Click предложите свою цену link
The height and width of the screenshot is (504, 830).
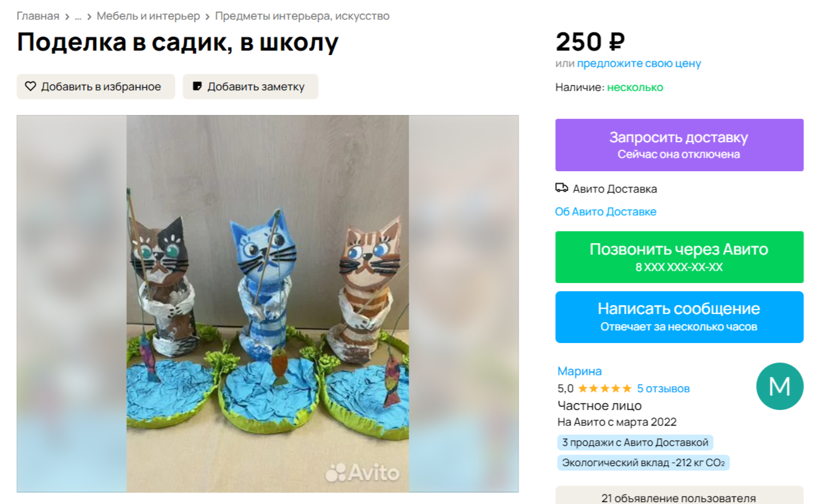coord(639,63)
